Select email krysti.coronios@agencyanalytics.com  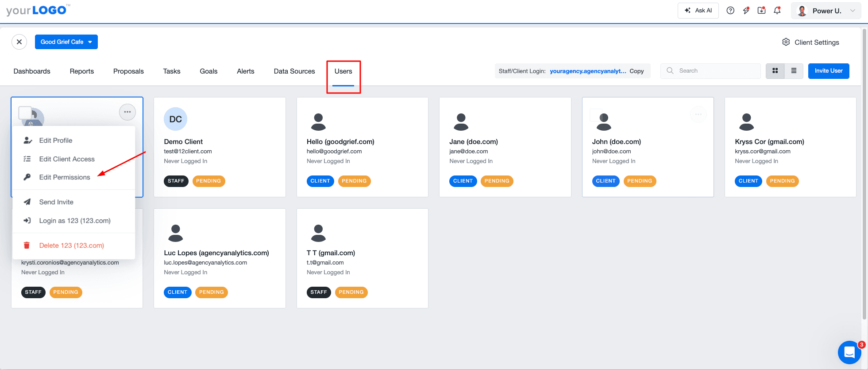point(70,263)
